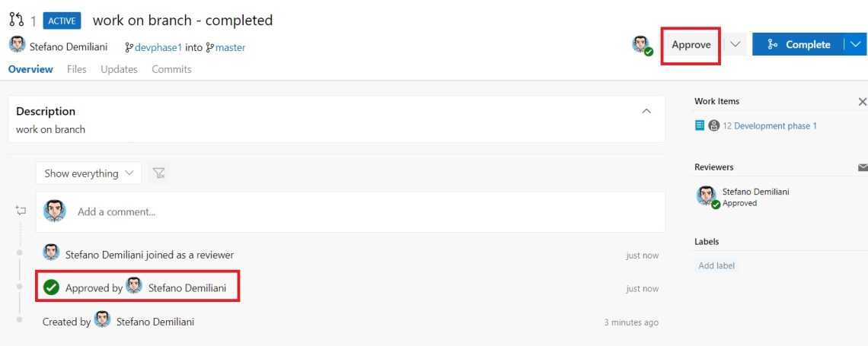Collapse the Description section
Screen dimensions: 868x346
(646, 111)
